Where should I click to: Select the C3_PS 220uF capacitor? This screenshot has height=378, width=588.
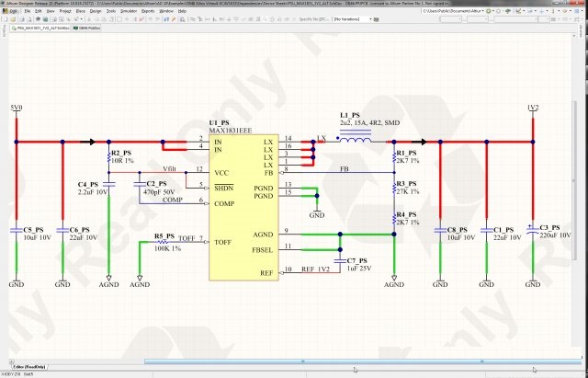[533, 230]
